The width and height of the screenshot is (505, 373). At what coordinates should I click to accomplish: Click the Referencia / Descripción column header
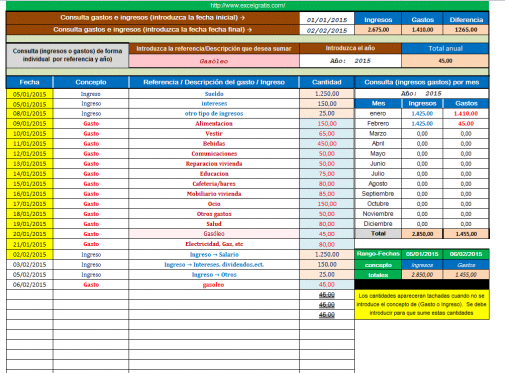click(x=214, y=82)
